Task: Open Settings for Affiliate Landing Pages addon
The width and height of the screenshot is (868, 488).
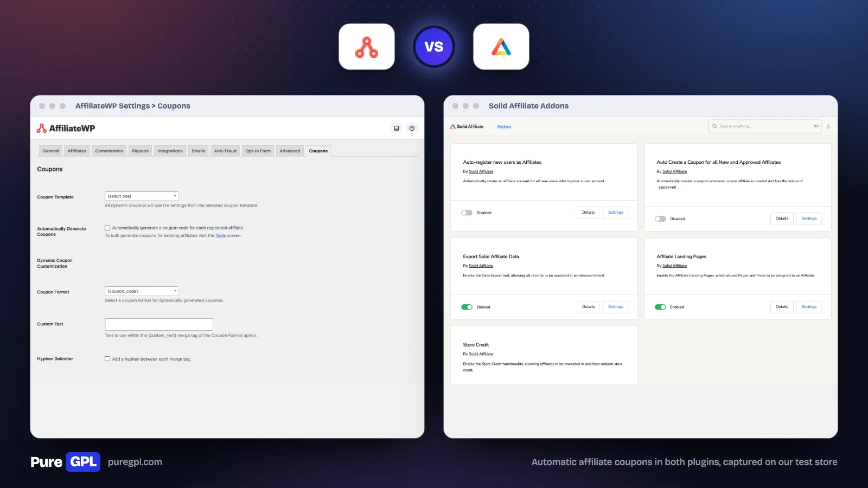Action: [x=809, y=307]
